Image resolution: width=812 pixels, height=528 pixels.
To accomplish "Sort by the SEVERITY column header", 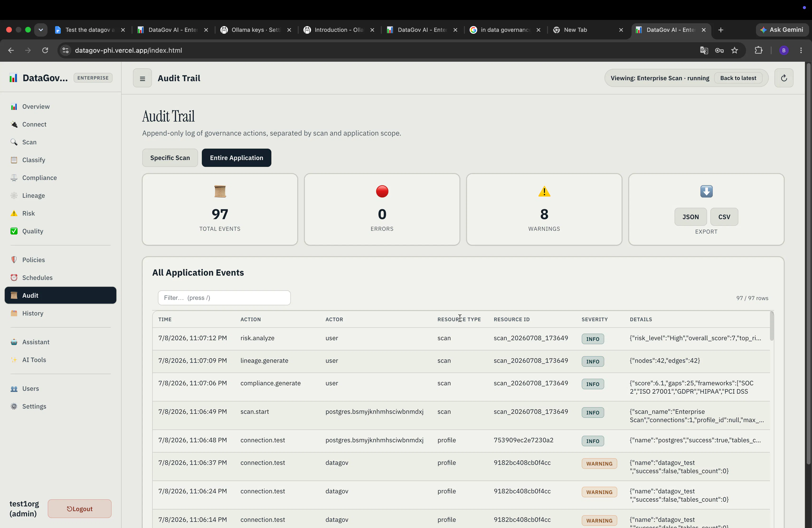I will (594, 319).
